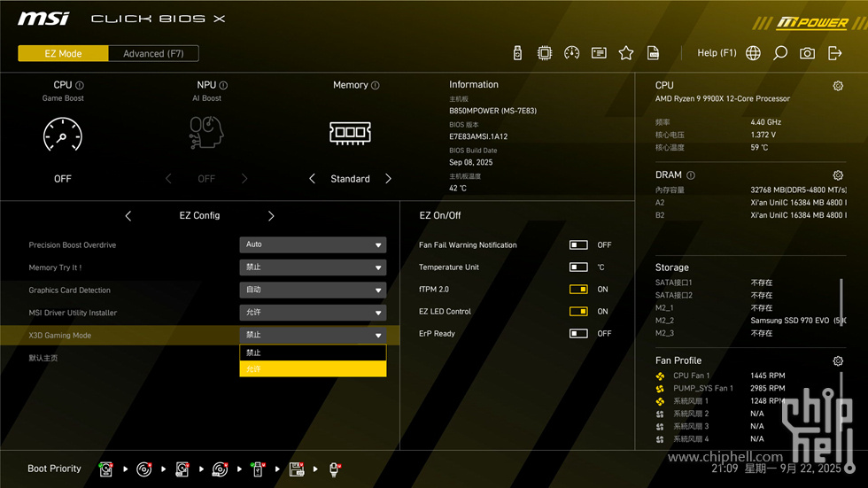This screenshot has width=868, height=488.
Task: Switch to EZ Mode tab
Action: [x=63, y=54]
